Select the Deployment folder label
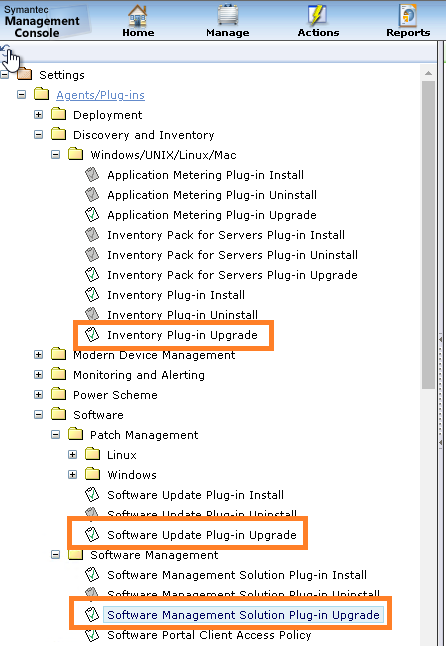Viewport: 446px width, 646px height. (x=107, y=115)
